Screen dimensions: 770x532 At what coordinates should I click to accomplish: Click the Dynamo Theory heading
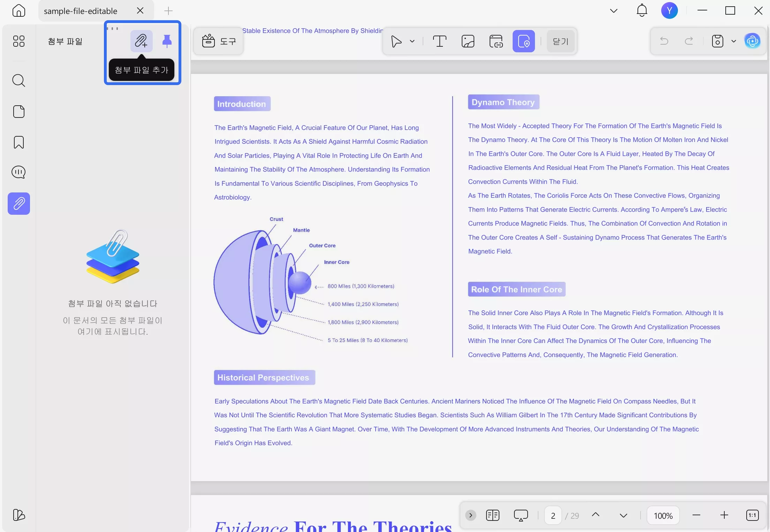pyautogui.click(x=503, y=102)
